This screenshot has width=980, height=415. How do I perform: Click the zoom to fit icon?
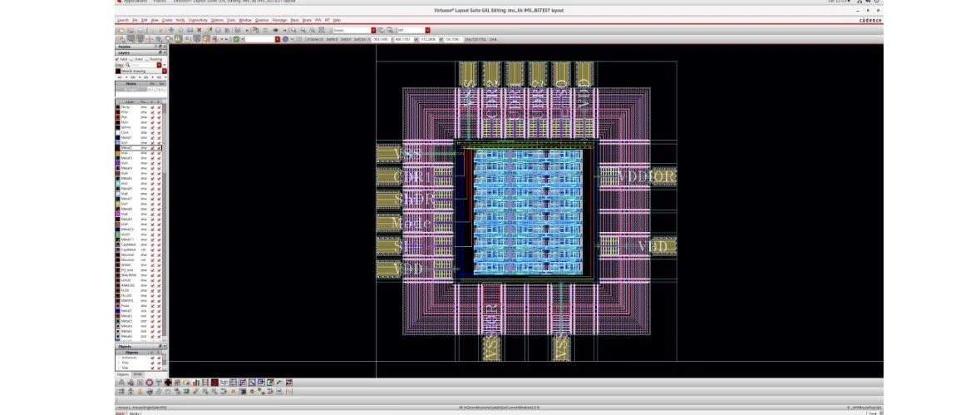tap(322, 30)
